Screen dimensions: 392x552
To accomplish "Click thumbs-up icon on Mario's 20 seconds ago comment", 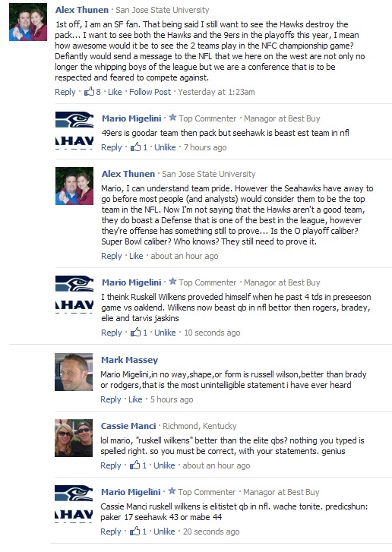I will coord(135,531).
